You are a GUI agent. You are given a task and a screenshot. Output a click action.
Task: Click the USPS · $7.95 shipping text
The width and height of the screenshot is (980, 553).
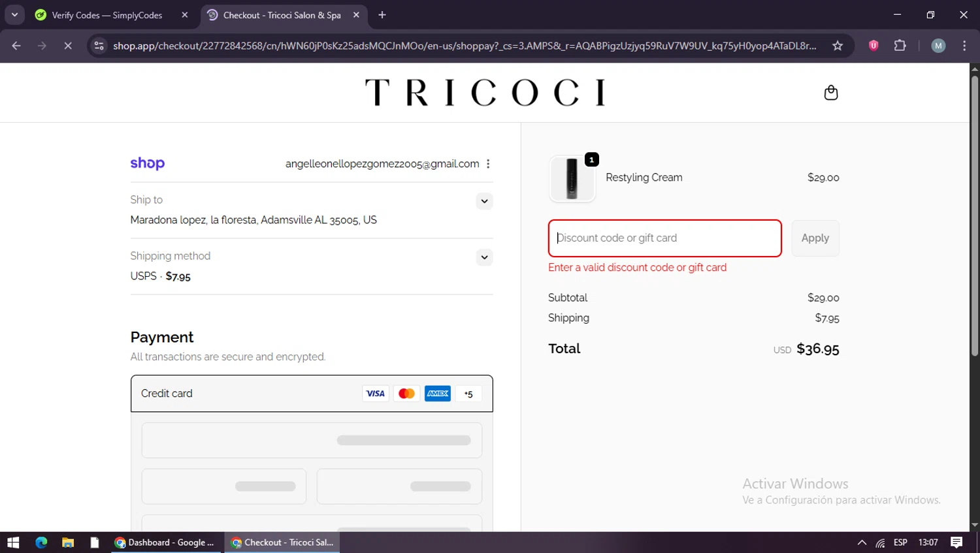click(160, 276)
